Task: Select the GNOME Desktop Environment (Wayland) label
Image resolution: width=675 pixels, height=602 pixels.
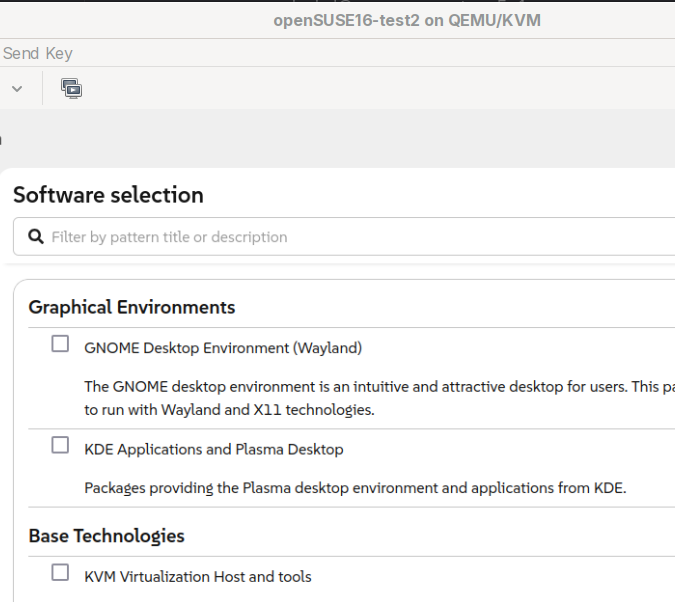Action: 223,348
